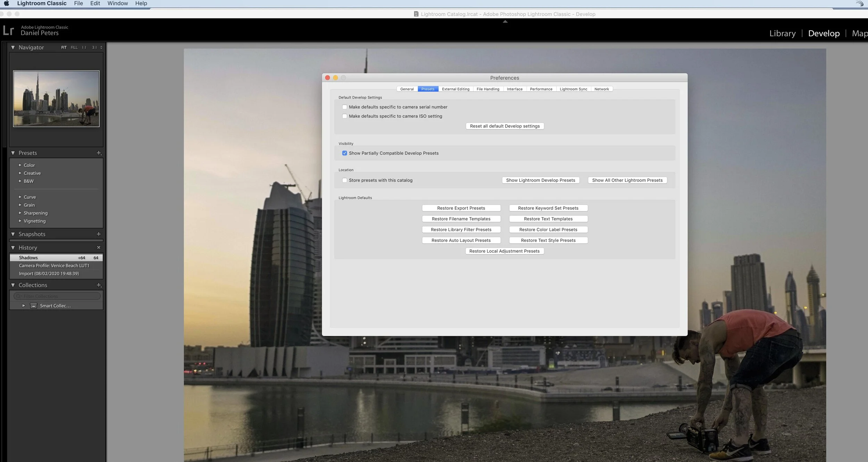Click the Filter Collections search field

coord(57,296)
